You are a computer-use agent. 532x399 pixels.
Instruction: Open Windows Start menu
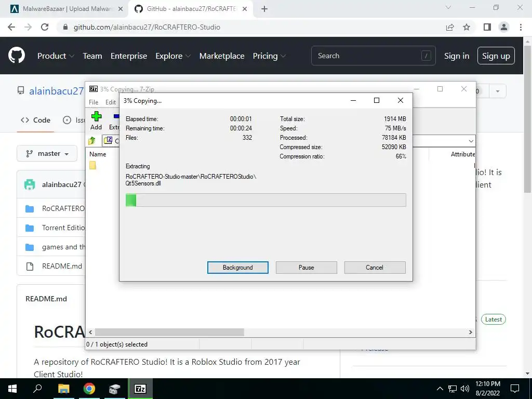[12, 389]
